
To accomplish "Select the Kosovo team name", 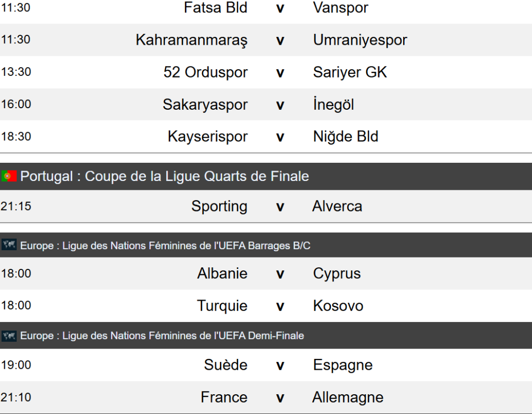I will 338,306.
